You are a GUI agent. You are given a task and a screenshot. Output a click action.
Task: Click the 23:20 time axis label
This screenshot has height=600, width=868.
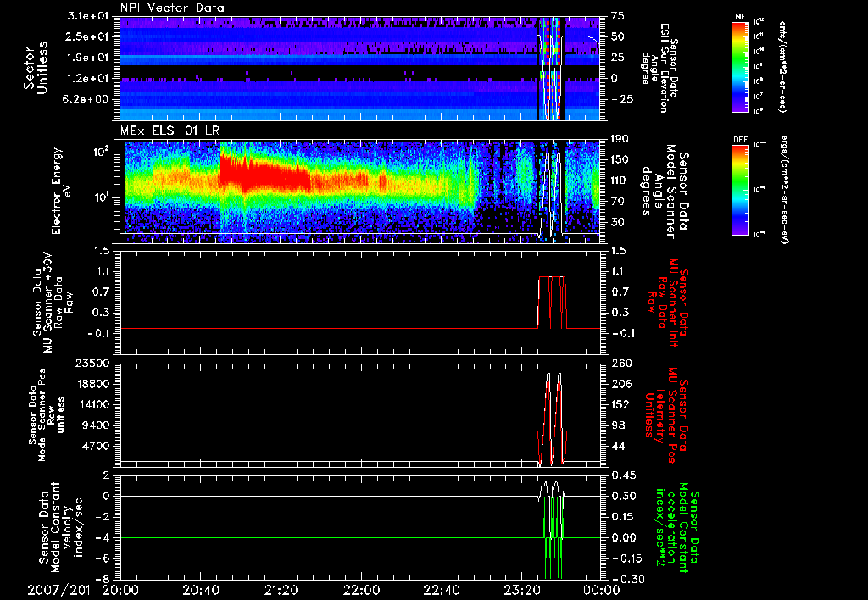pos(521,590)
